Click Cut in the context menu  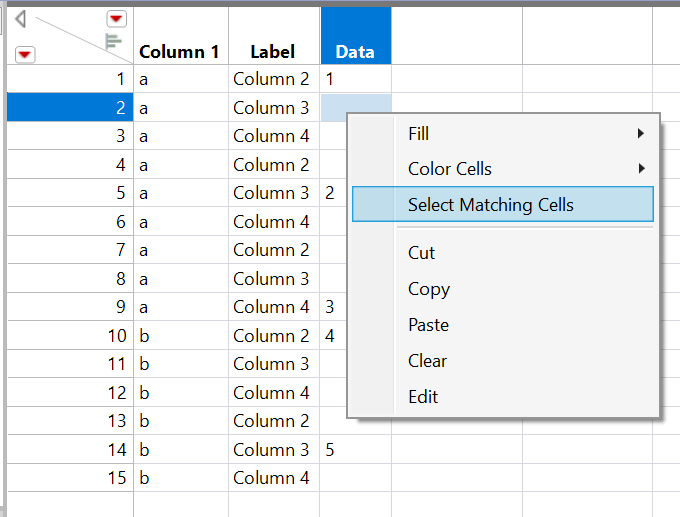(421, 253)
